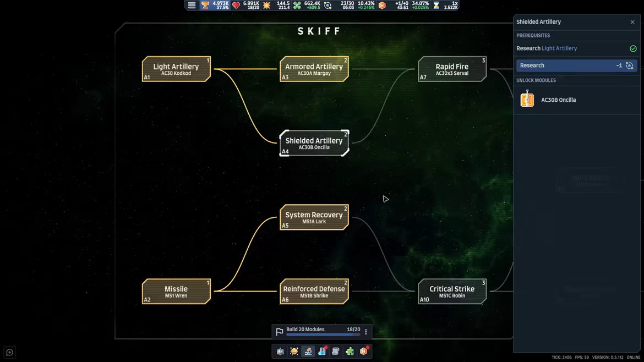Select the Armored Artillery tech node

pyautogui.click(x=314, y=69)
